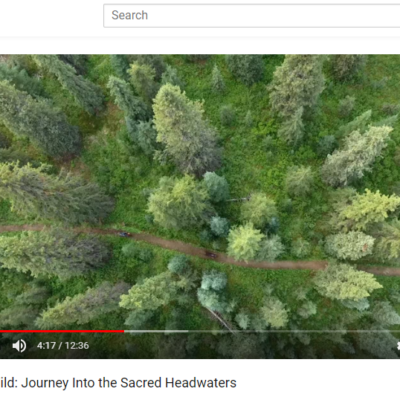This screenshot has width=400, height=400.
Task: Seek to the end of the red played bar
Action: click(x=124, y=331)
